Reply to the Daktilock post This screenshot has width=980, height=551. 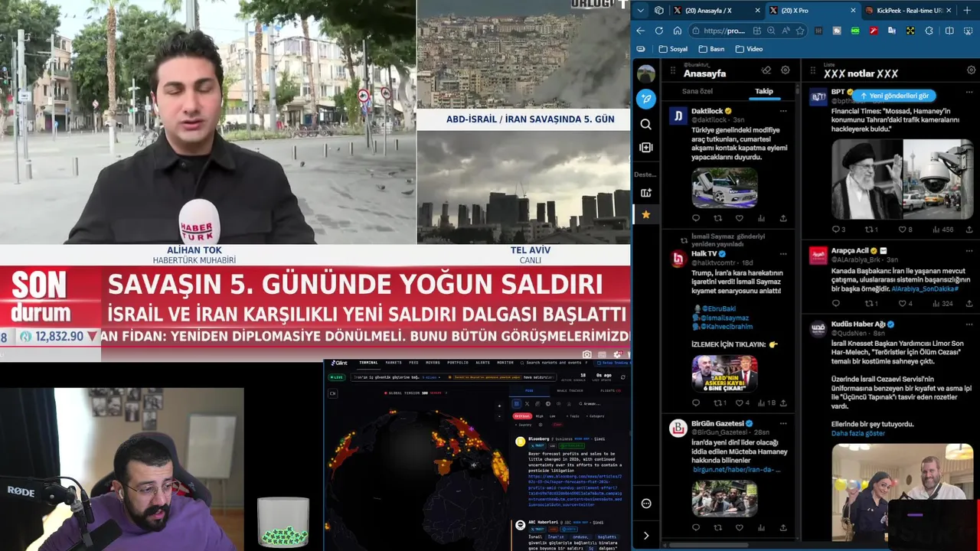click(x=696, y=218)
